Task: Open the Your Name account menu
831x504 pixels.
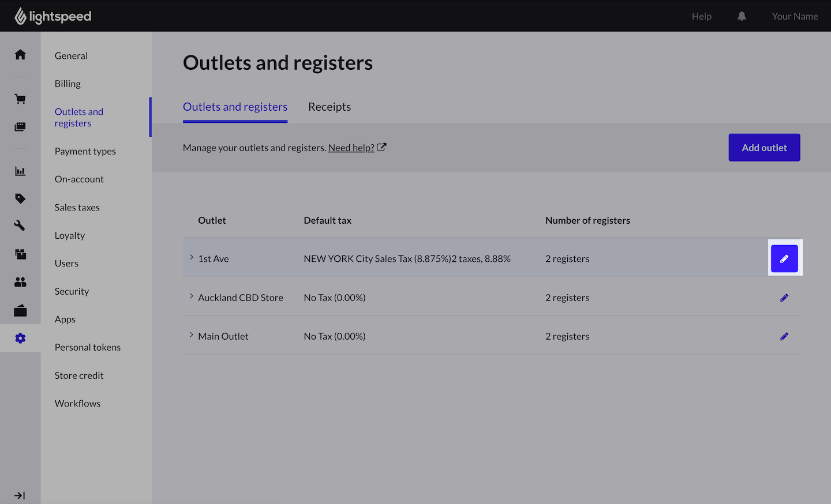Action: click(x=795, y=16)
